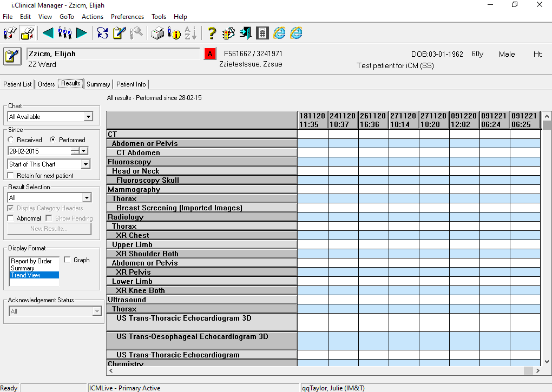Click the exit door icon
Viewport: 552px width, 392px height.
[x=245, y=33]
